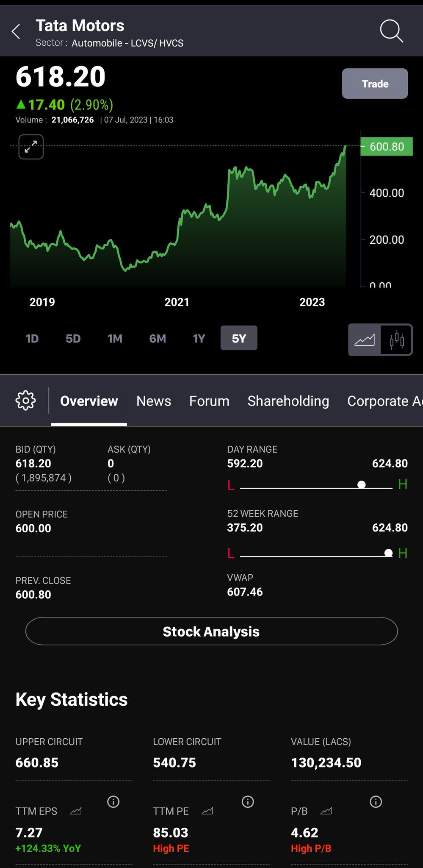This screenshot has height=868, width=423.
Task: Tap the day low 592.20
Action: point(245,463)
